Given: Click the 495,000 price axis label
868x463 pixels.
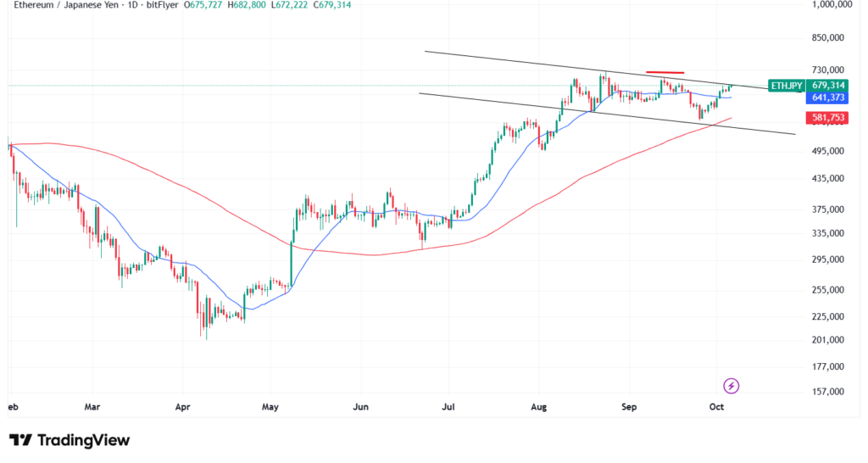Looking at the screenshot, I should pyautogui.click(x=826, y=151).
